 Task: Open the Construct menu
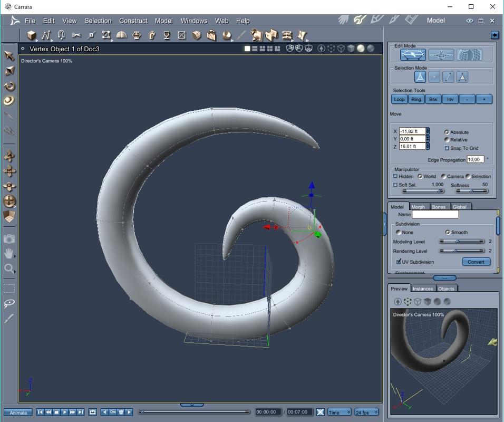[x=133, y=21]
